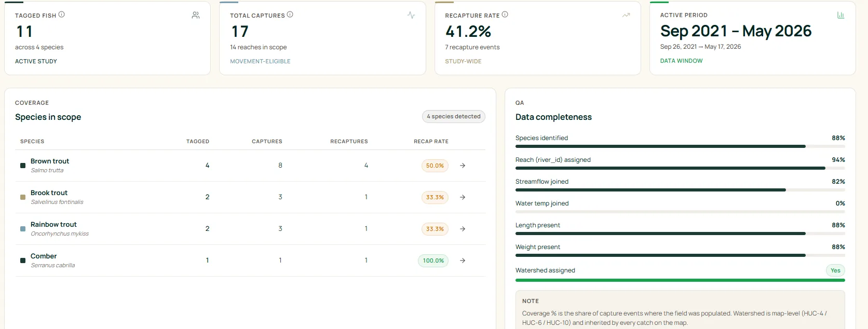The width and height of the screenshot is (868, 329).
Task: Click Brown trout color swatch
Action: point(23,166)
